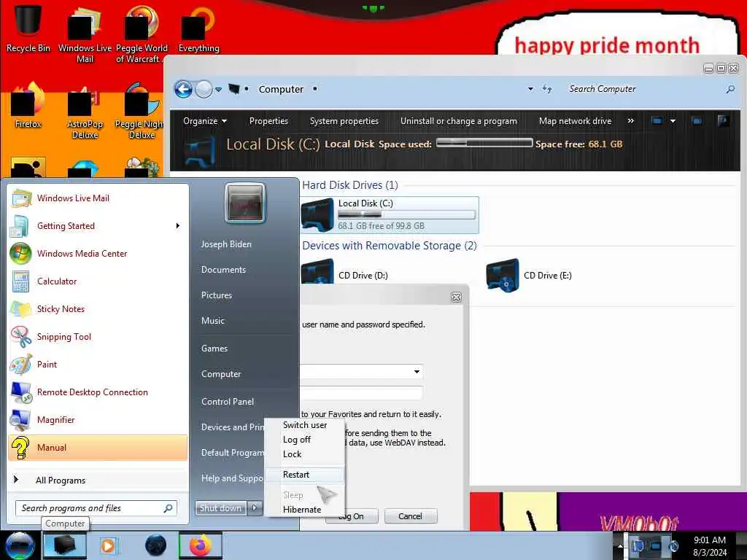Open Windows Live Mail desktop shortcut
747x560 pixels.
[85, 34]
